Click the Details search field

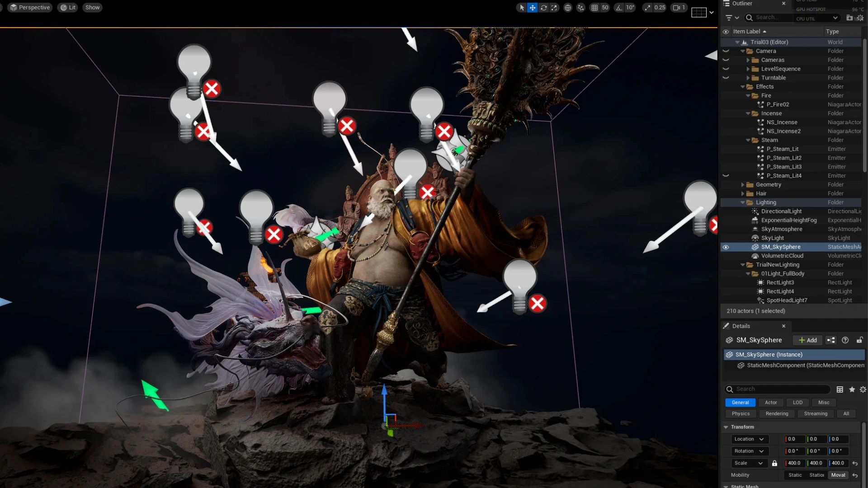click(778, 389)
